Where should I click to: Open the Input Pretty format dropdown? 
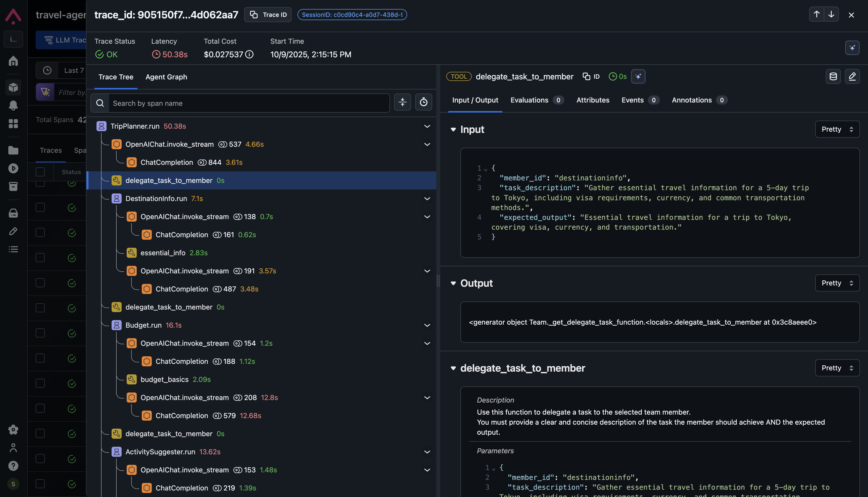pos(837,129)
